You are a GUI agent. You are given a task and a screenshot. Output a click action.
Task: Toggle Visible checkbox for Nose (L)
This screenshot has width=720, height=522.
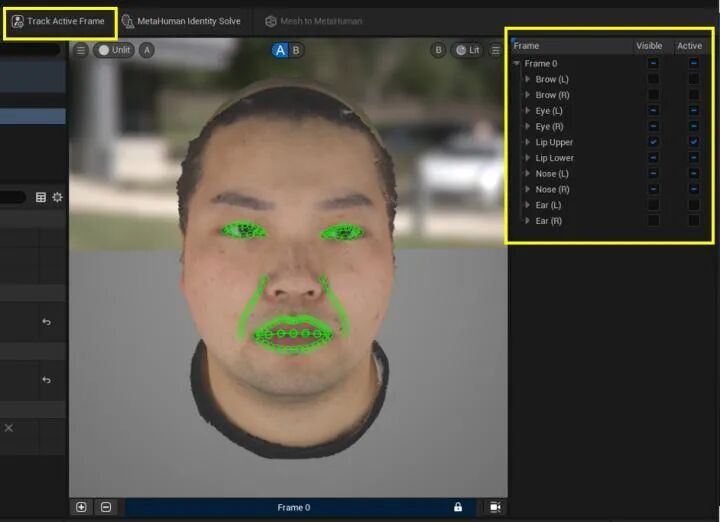pos(653,173)
